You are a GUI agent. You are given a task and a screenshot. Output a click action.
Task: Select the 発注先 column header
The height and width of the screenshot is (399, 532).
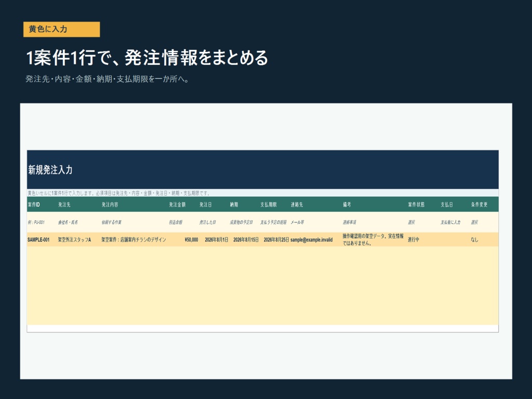coord(64,205)
